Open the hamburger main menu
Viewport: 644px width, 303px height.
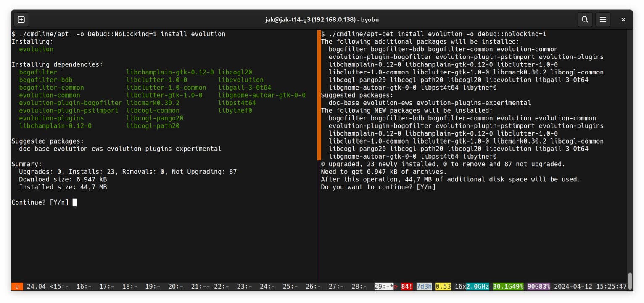click(603, 19)
